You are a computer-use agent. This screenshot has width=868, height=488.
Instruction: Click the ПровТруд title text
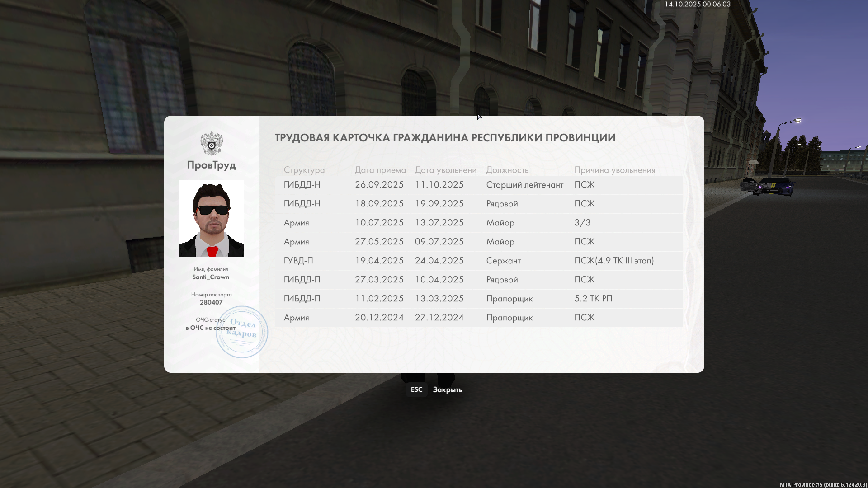[212, 165]
